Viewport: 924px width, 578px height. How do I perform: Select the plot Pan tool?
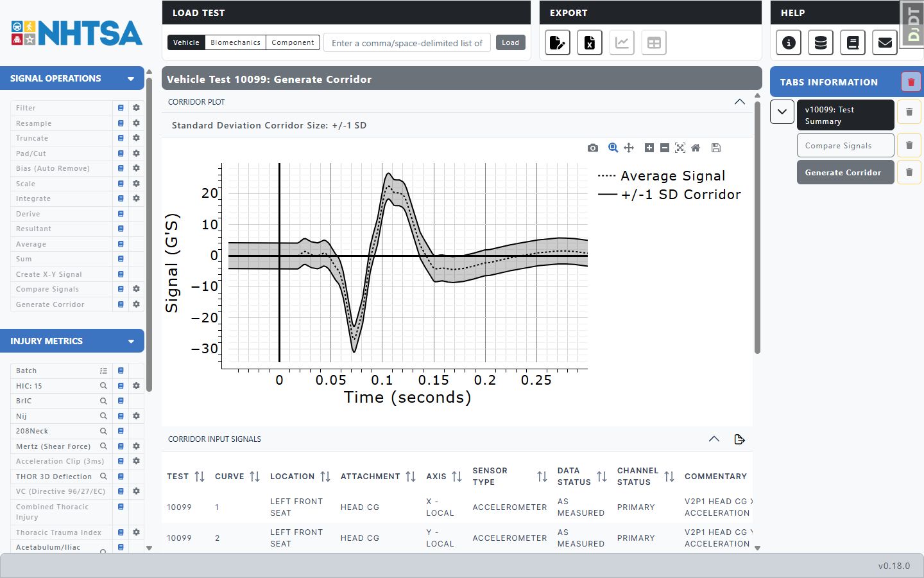click(629, 148)
